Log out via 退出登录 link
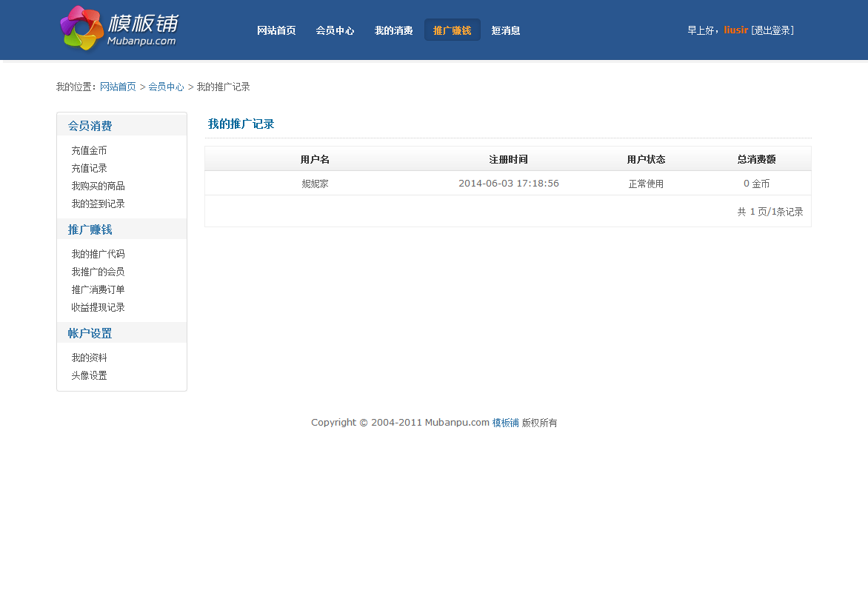This screenshot has width=868, height=607. pyautogui.click(x=772, y=30)
